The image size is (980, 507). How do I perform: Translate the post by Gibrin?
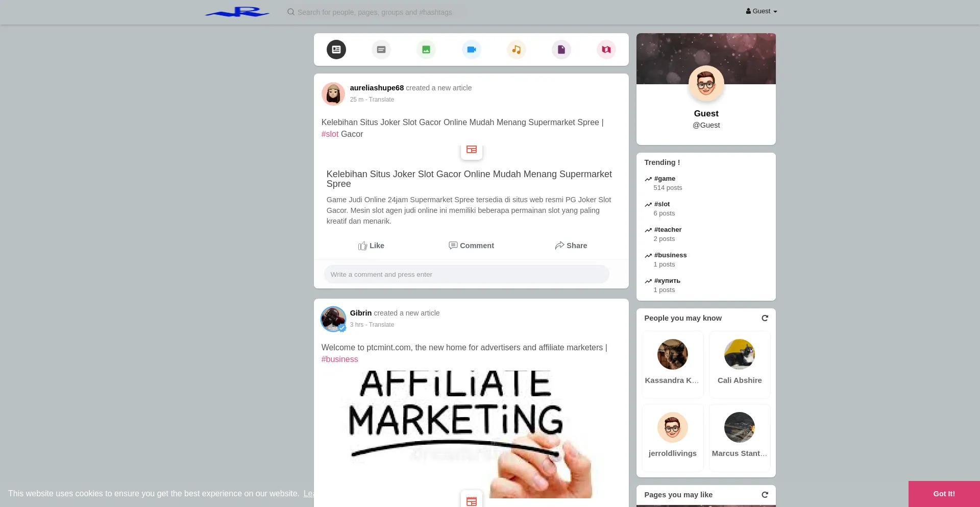coord(381,325)
